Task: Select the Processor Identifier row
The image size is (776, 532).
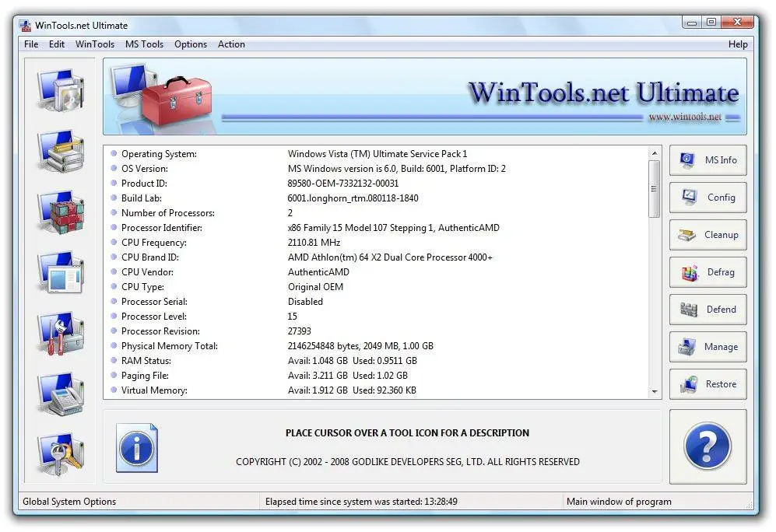Action: pos(376,228)
